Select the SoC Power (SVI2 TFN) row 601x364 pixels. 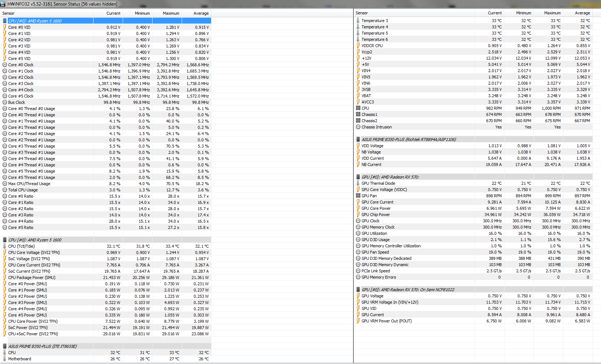click(x=106, y=328)
